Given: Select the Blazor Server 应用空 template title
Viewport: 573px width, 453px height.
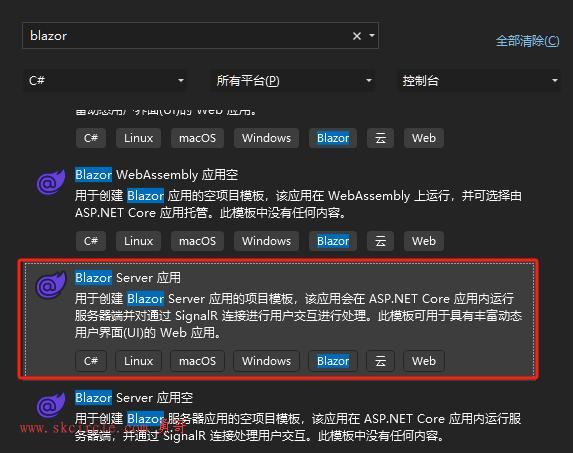Looking at the screenshot, I should [x=134, y=397].
